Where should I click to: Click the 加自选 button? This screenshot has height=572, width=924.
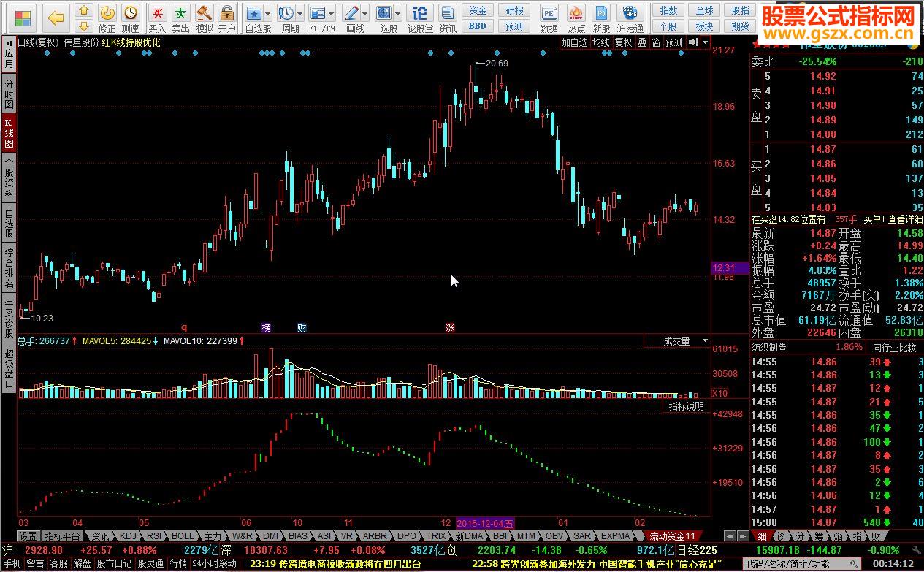(x=574, y=43)
